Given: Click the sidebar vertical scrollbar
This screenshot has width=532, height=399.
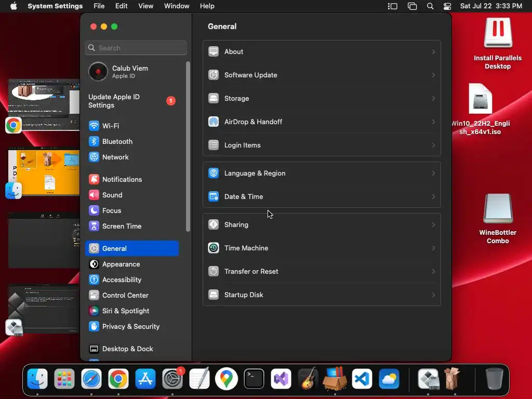Looking at the screenshot, I should coord(188,147).
